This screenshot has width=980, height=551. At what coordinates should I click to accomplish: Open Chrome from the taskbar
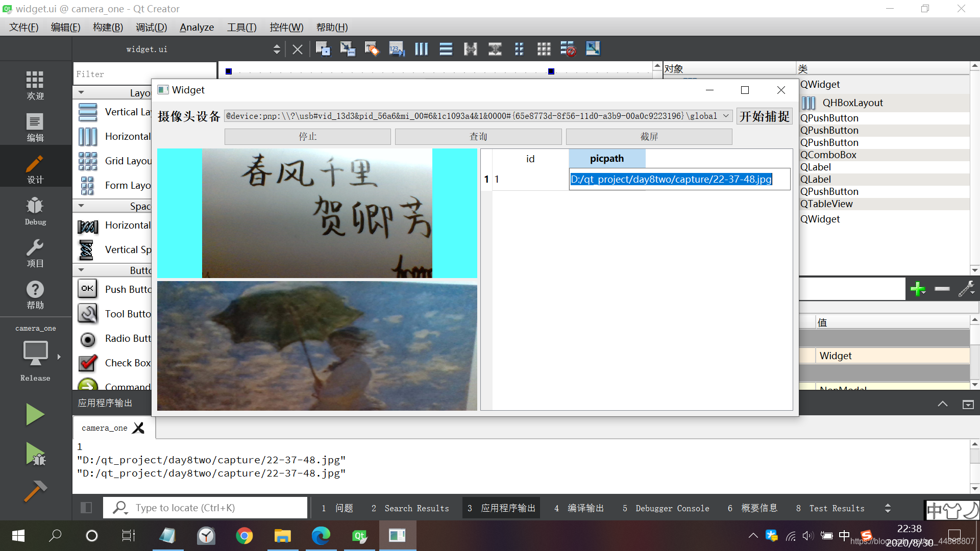click(244, 536)
